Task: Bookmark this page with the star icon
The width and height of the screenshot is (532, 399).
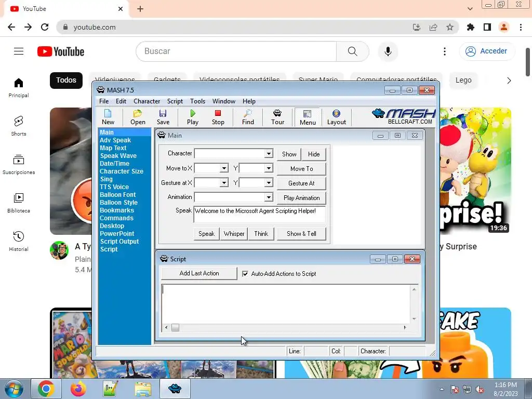Action: pos(450,27)
